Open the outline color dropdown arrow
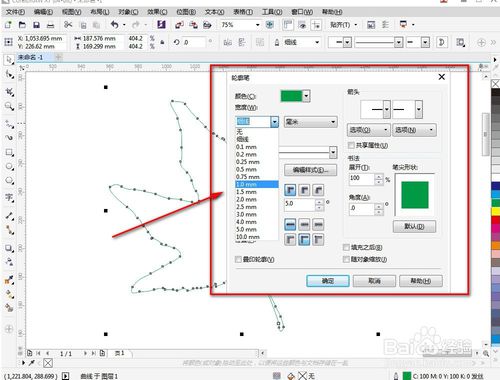Viewport: 500px width, 380px height. click(x=306, y=96)
